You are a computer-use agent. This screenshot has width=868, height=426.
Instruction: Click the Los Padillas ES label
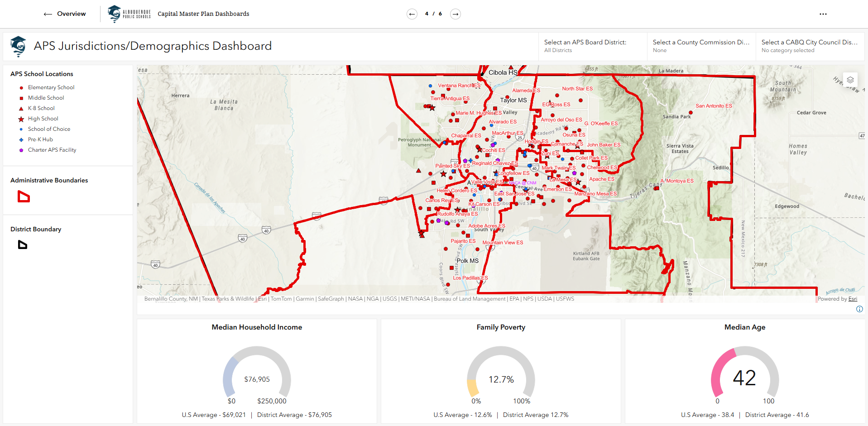470,278
